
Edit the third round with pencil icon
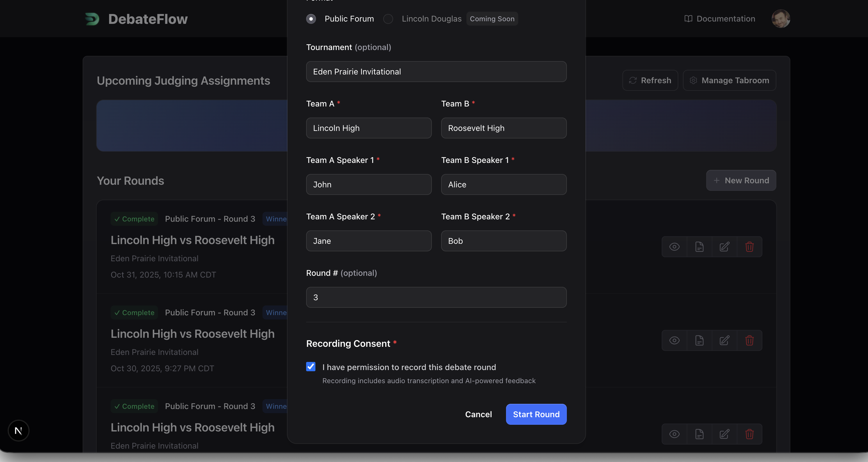725,434
